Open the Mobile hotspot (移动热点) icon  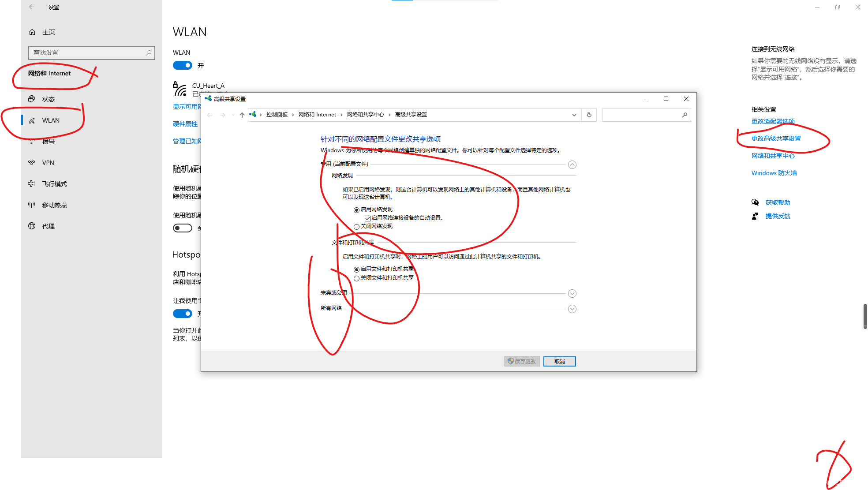(32, 205)
